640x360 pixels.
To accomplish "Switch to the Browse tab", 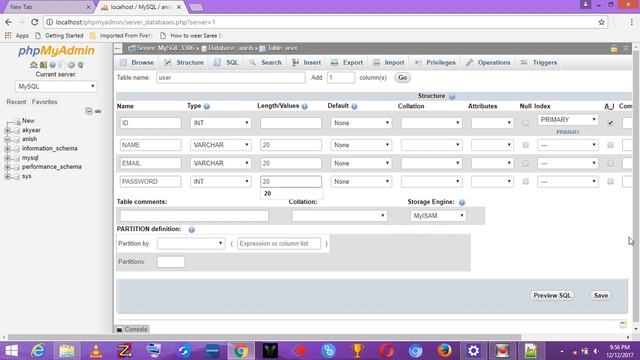I will point(137,62).
